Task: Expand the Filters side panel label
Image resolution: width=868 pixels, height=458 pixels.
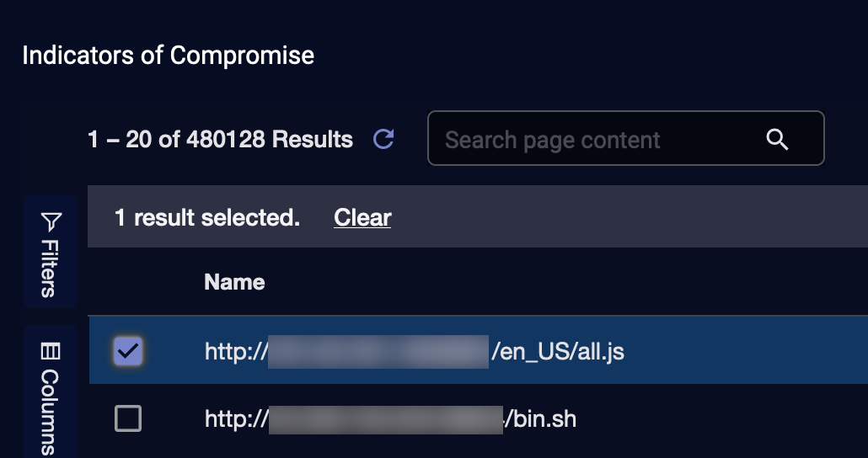Action: (50, 268)
